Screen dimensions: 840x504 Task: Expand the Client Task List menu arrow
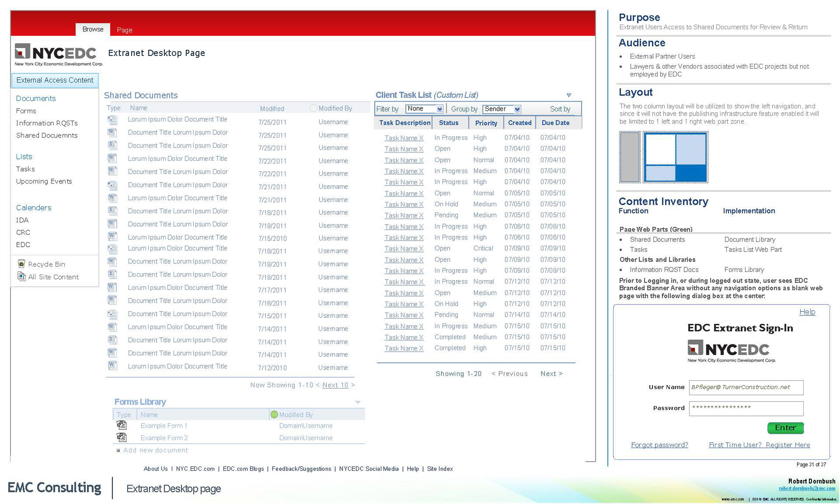pyautogui.click(x=569, y=95)
